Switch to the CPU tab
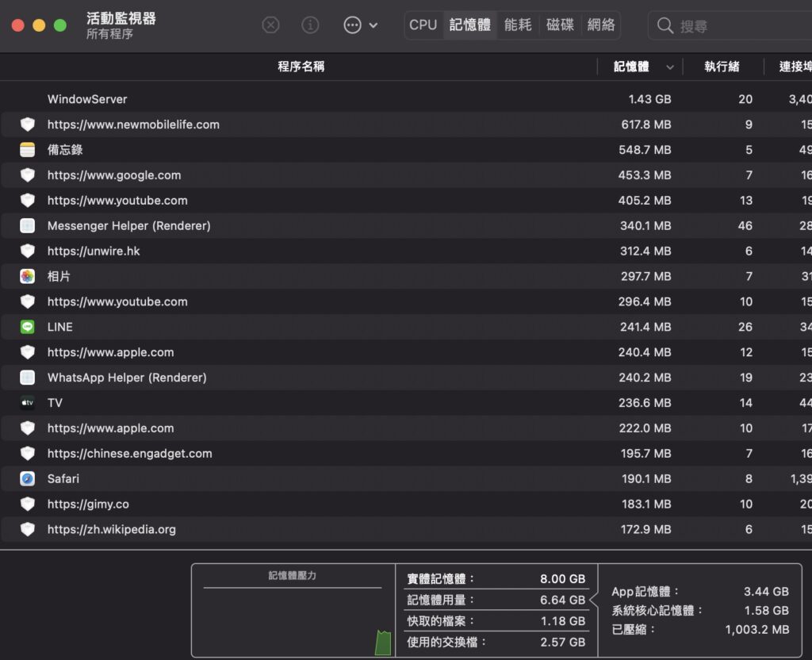 (423, 25)
